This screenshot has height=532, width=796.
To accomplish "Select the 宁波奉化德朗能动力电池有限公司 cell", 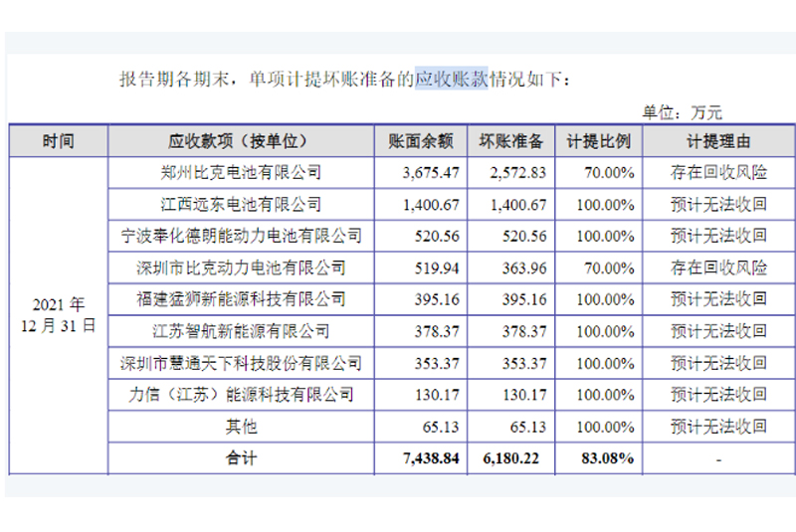I will coord(241,236).
